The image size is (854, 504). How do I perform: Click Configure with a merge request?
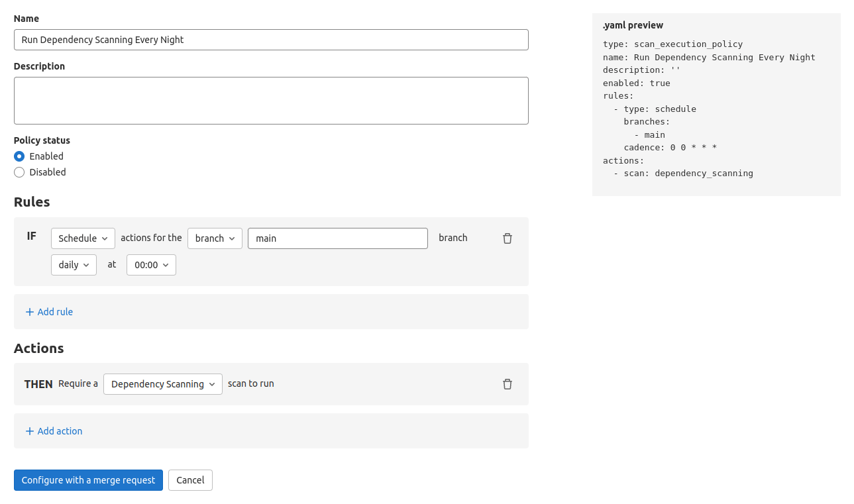click(88, 479)
